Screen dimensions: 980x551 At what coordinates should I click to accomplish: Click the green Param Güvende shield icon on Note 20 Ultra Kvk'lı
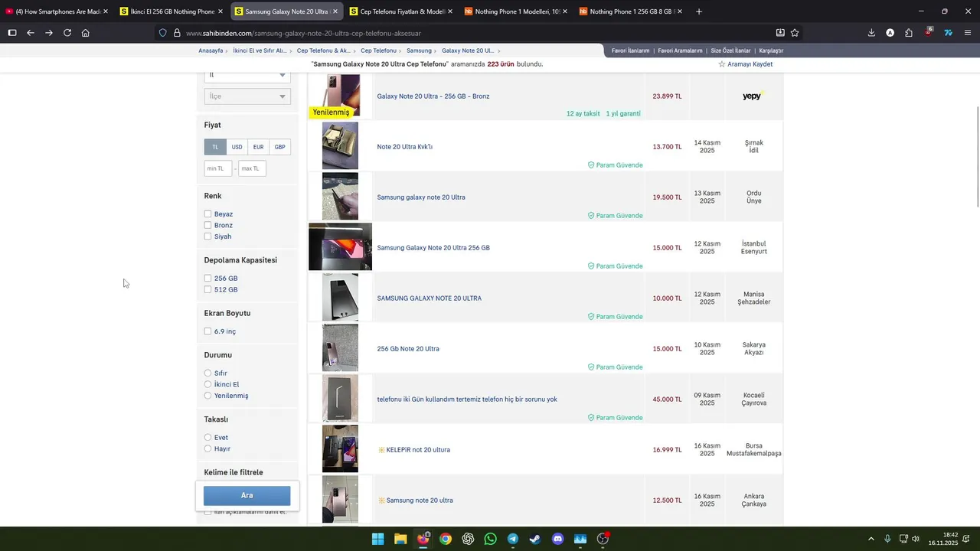591,165
